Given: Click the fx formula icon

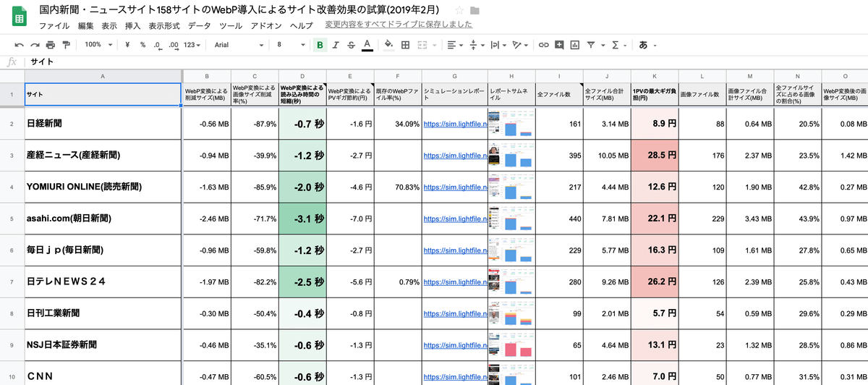Looking at the screenshot, I should point(12,62).
